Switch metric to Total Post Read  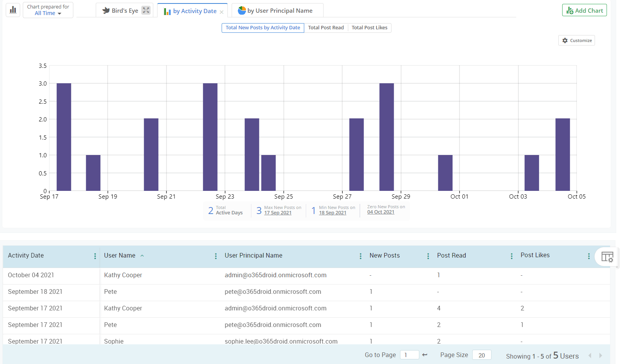coord(326,27)
